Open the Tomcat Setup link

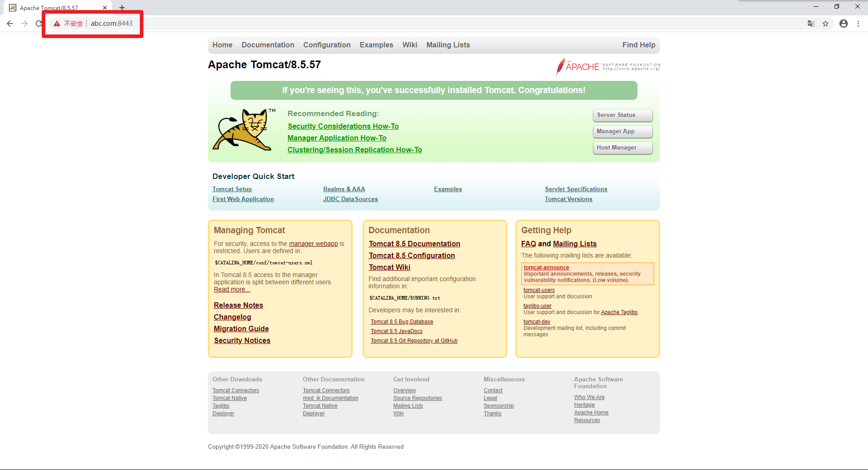tap(232, 189)
